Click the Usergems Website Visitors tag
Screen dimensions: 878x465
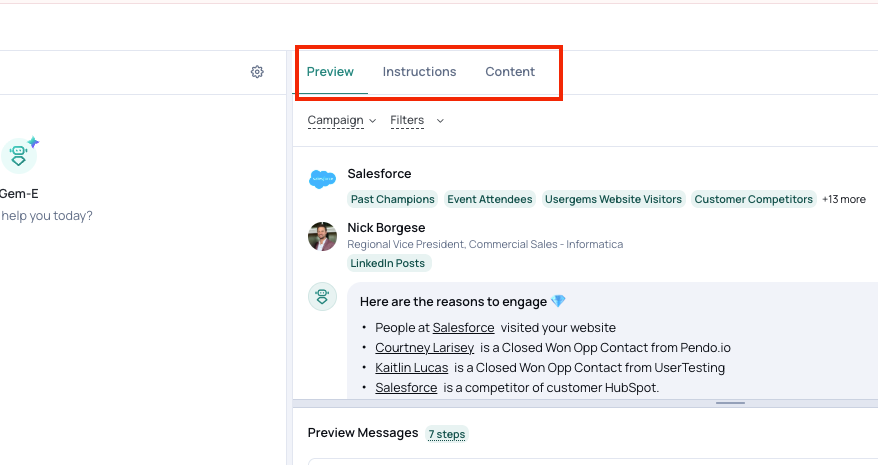pyautogui.click(x=613, y=199)
